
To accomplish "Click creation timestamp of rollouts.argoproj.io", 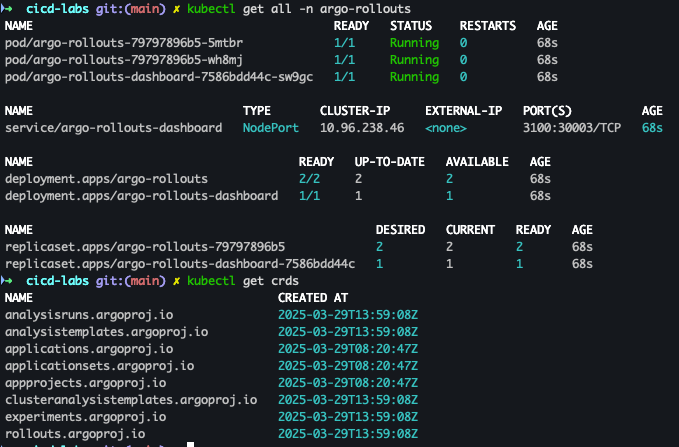I will pyautogui.click(x=348, y=434).
